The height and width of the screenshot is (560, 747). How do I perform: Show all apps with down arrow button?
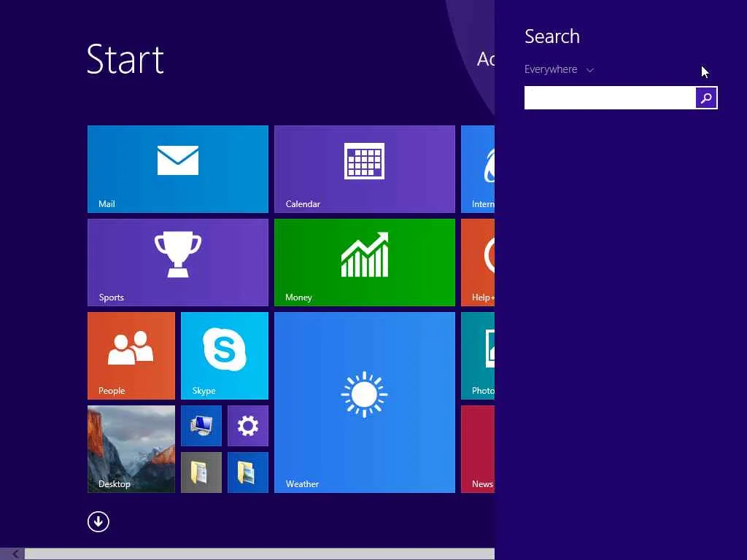pos(98,521)
